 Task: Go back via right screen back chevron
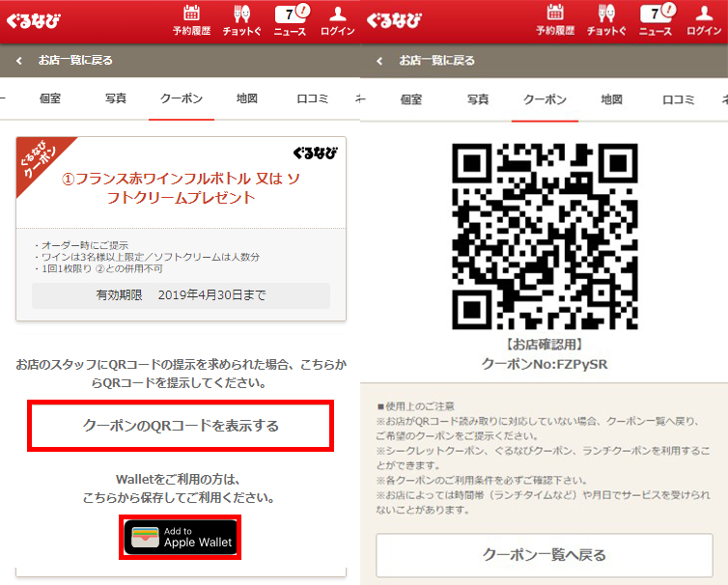[379, 61]
